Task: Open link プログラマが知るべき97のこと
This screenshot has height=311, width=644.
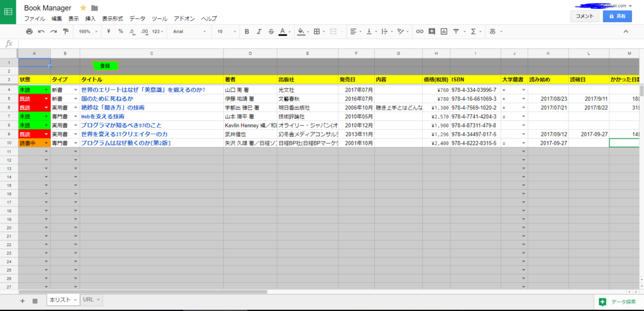Action: [x=121, y=125]
